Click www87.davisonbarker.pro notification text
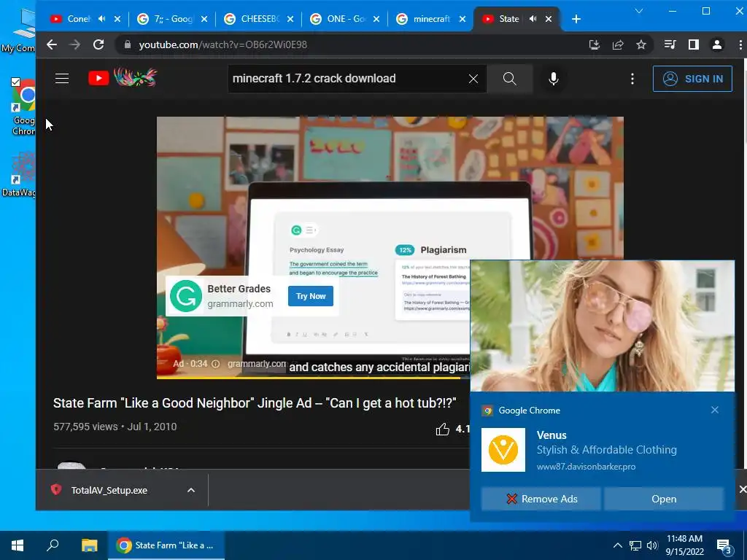This screenshot has height=560, width=747. point(586,467)
